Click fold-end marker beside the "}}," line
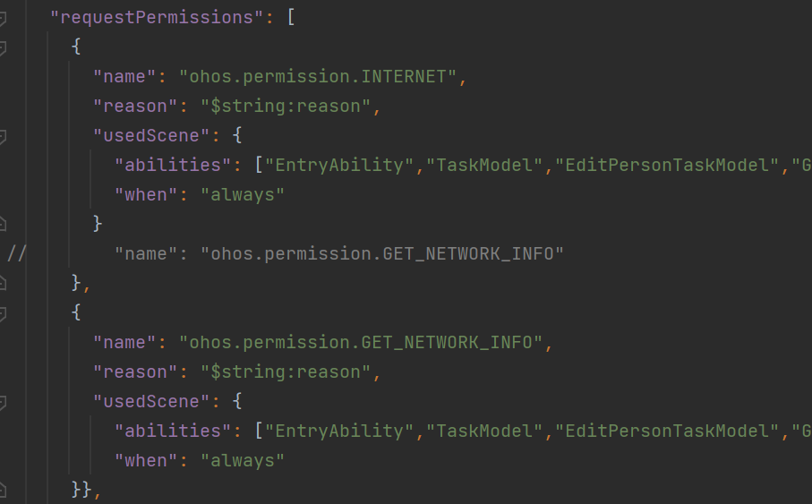812x504 pixels. (x=4, y=490)
